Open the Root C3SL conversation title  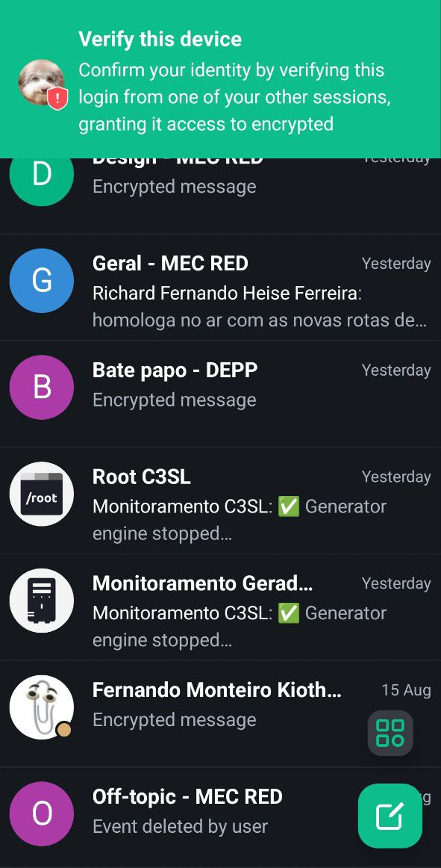pyautogui.click(x=142, y=477)
